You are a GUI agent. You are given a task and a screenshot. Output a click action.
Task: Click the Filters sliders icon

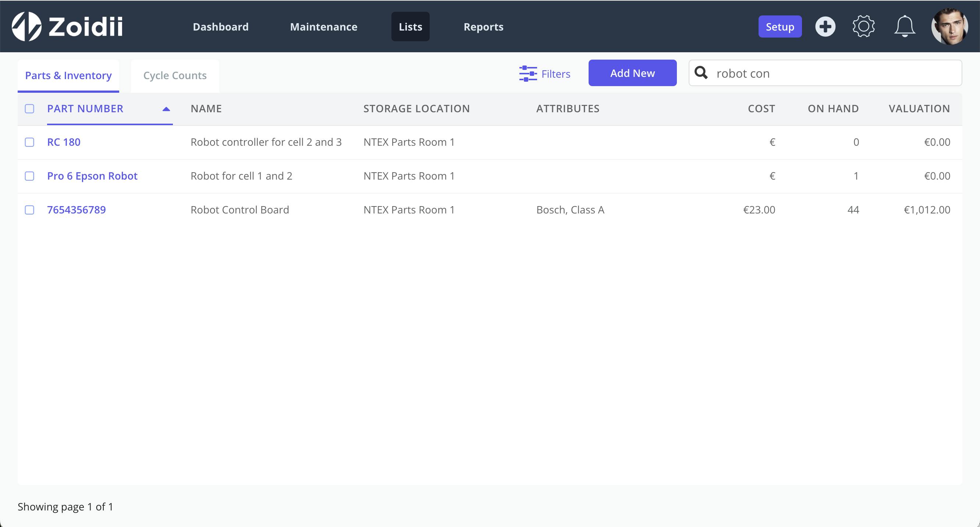[528, 74]
